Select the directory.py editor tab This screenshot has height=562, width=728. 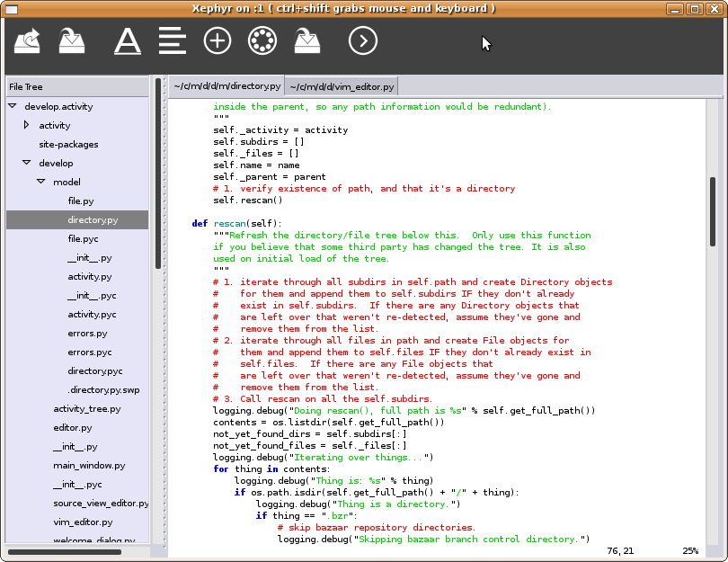226,87
